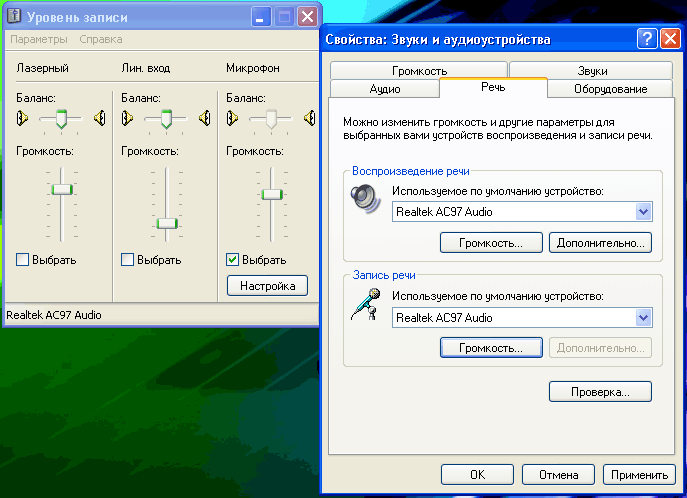
Task: Click Громкость... button in Воспроизведение речи
Action: click(491, 243)
